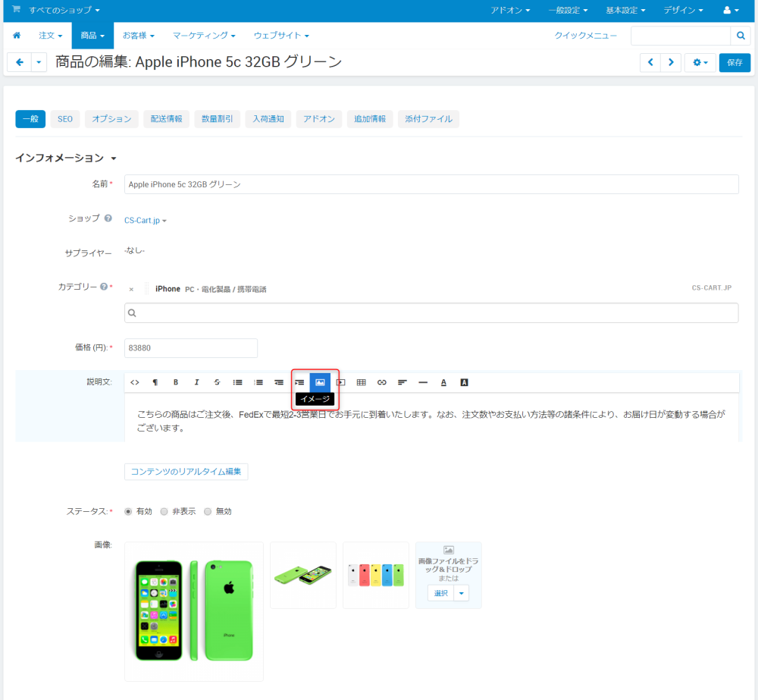The image size is (758, 700).
Task: Open the 基本設定 dropdown menu
Action: pos(625,10)
